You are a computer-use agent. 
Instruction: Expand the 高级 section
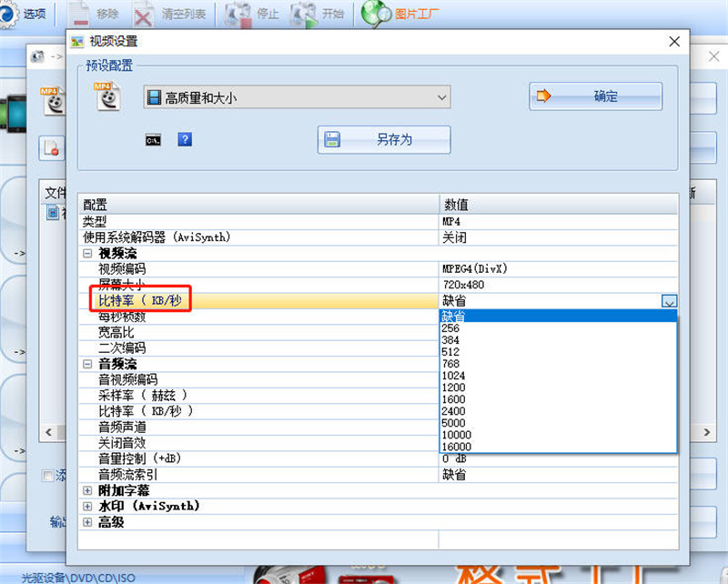pos(87,522)
